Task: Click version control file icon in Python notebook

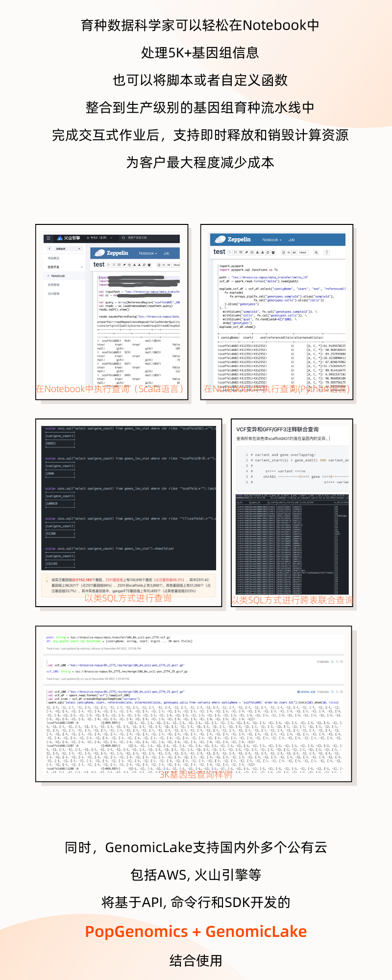Action: click(x=283, y=252)
